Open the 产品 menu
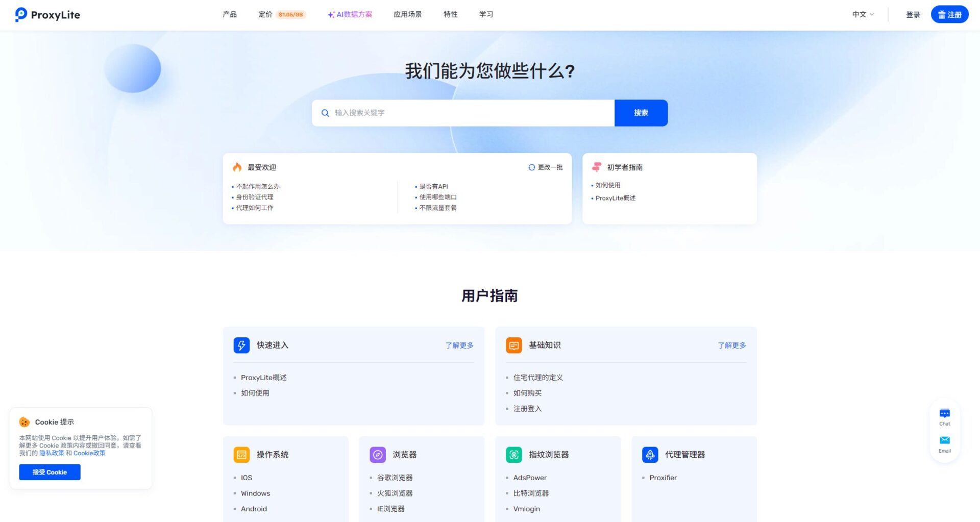Screen dimensions: 980x522 point(230,14)
